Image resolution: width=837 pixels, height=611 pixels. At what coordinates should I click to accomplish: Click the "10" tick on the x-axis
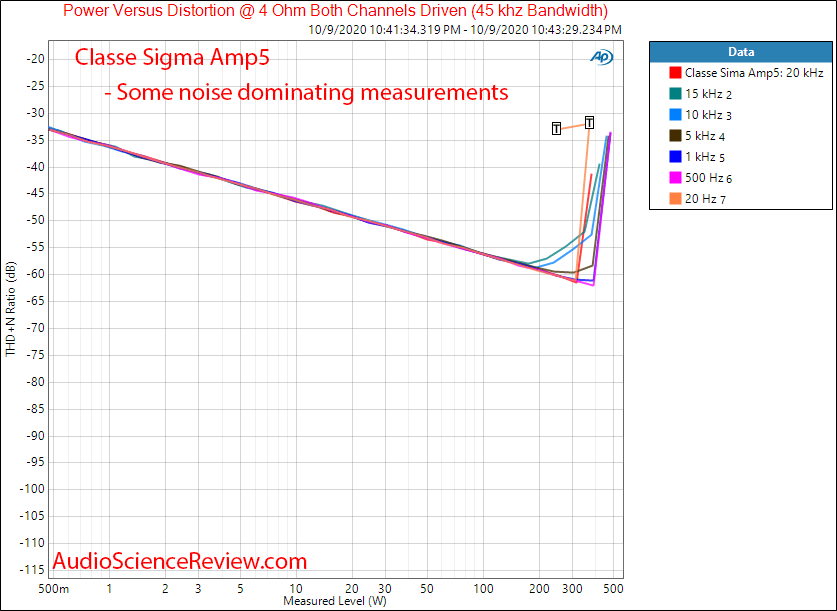[x=296, y=589]
